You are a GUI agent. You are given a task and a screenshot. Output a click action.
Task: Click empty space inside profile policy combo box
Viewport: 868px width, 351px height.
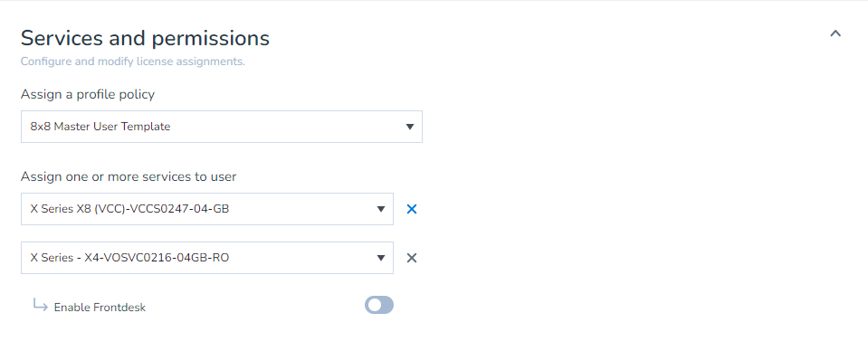point(288,127)
